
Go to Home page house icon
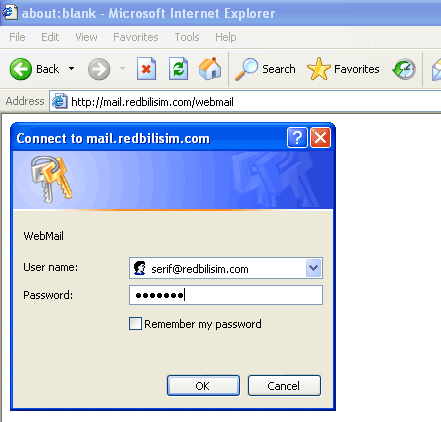[210, 69]
